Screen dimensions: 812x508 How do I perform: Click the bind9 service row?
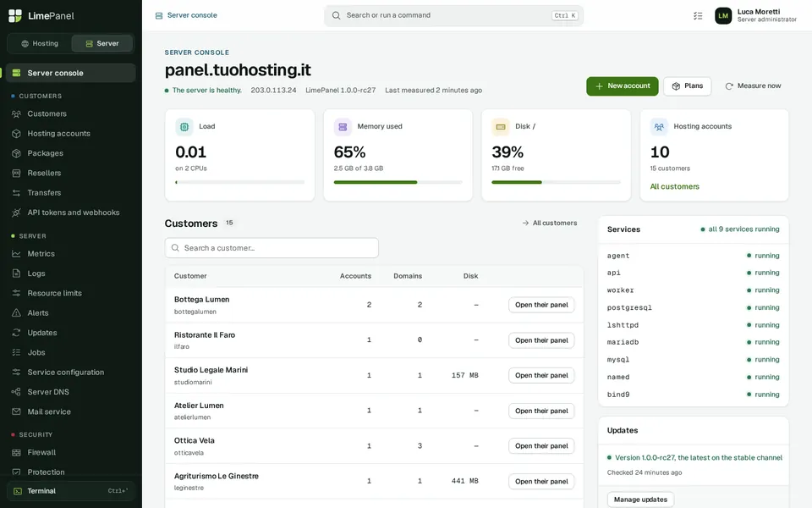click(x=693, y=395)
